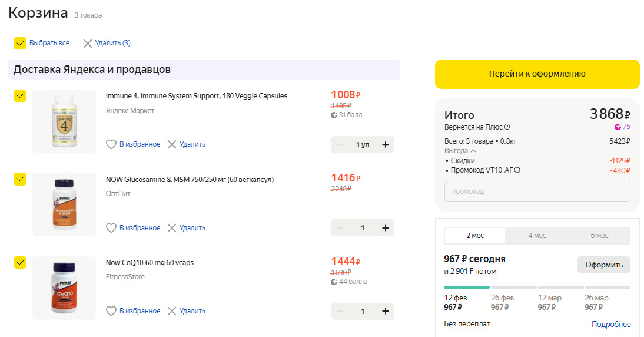Collapse the Выгода details chevron
Image resolution: width=644 pixels, height=337 pixels.
473,151
